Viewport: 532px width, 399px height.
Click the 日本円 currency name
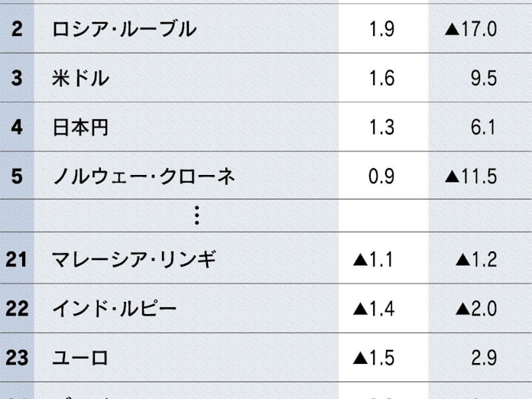click(80, 128)
